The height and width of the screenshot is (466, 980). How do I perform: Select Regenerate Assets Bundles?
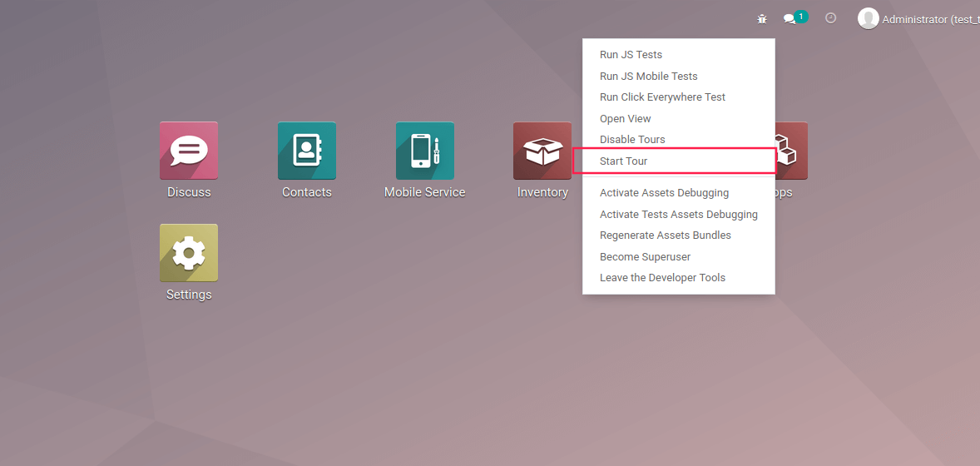tap(679, 235)
